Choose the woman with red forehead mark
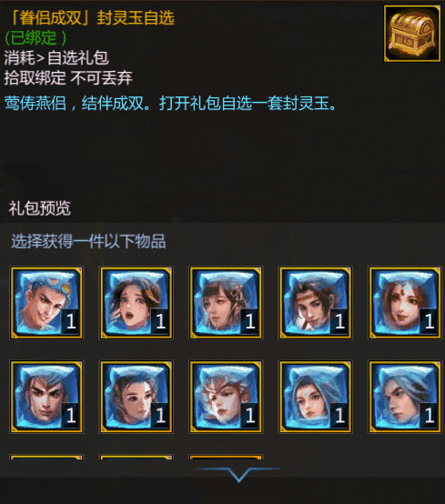445x504 pixels. [405, 302]
